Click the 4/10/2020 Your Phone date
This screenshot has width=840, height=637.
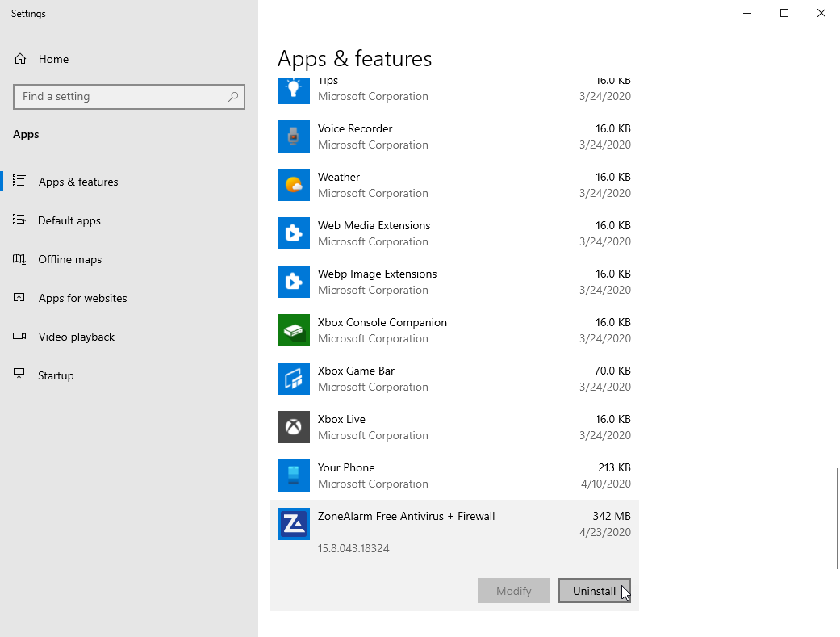tap(606, 484)
